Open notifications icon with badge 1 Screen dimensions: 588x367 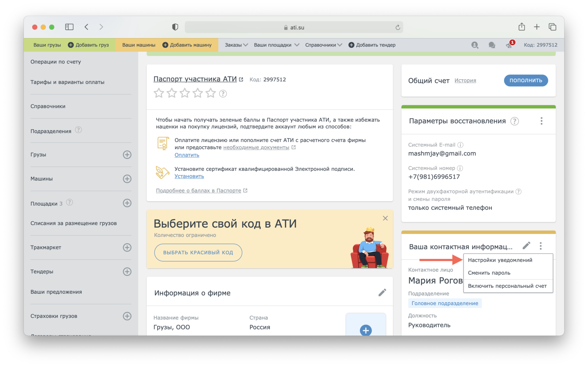click(510, 44)
